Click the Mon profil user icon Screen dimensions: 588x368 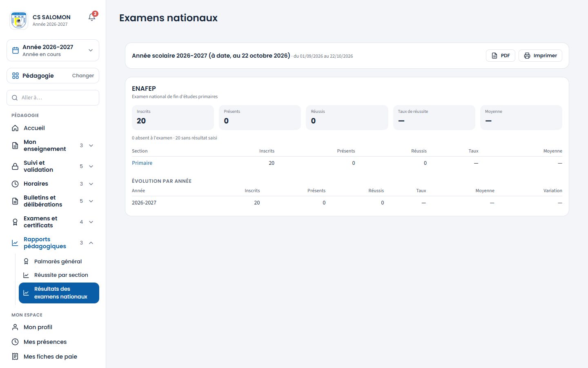click(x=15, y=327)
